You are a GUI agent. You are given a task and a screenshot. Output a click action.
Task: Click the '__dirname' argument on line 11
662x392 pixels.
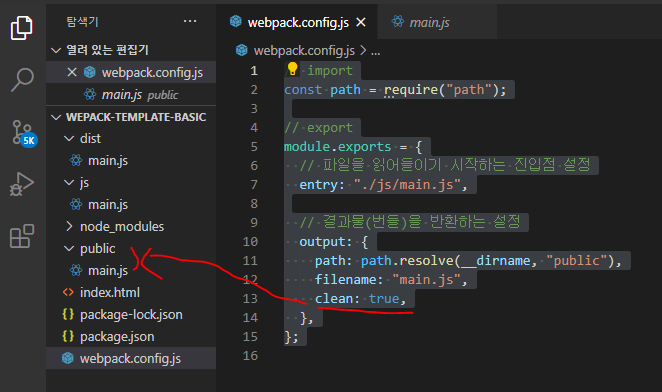tap(495, 261)
